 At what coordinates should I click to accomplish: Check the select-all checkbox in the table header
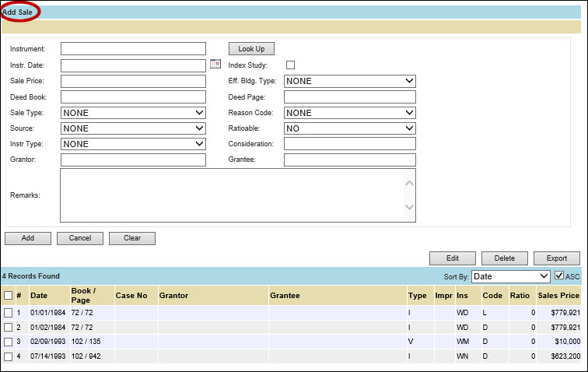pos(8,296)
